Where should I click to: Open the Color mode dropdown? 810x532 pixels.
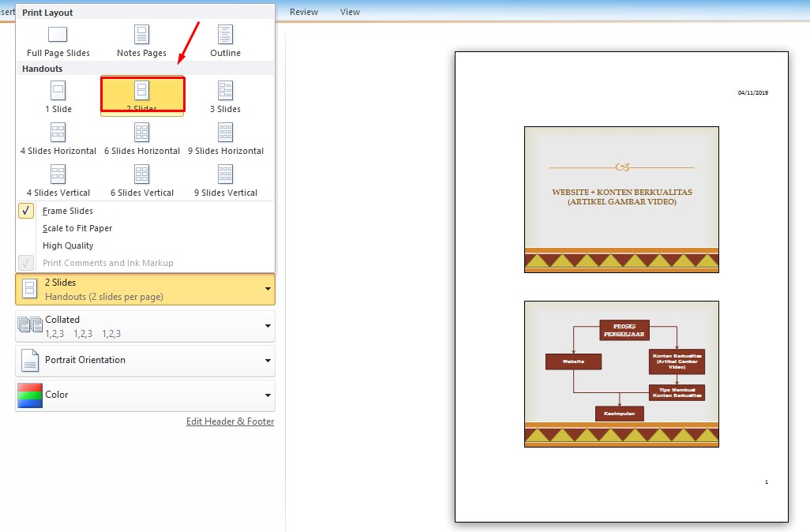(145, 395)
